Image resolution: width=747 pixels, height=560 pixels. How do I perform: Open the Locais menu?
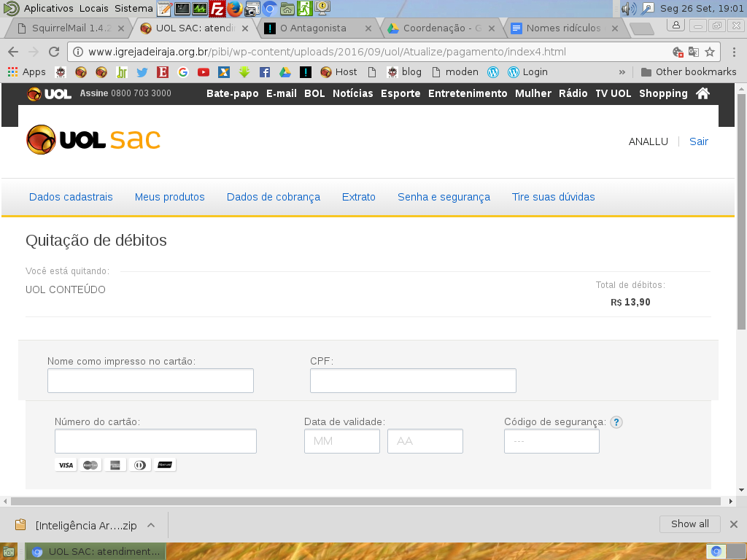[x=94, y=8]
